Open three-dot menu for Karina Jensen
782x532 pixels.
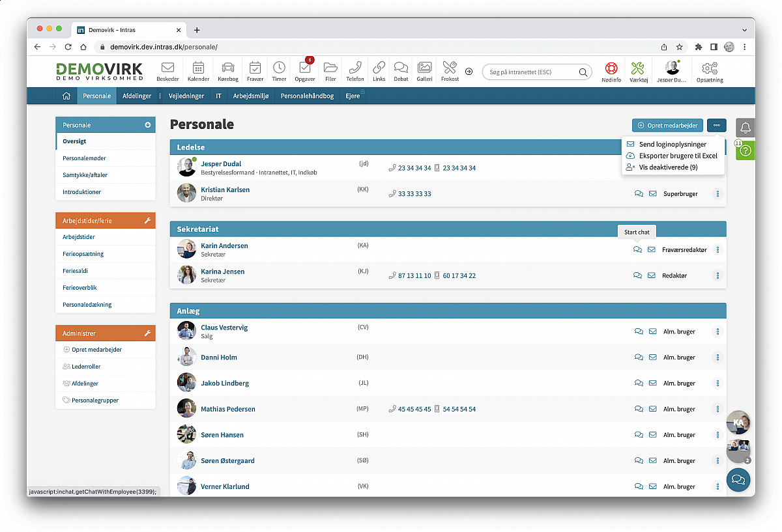click(717, 276)
